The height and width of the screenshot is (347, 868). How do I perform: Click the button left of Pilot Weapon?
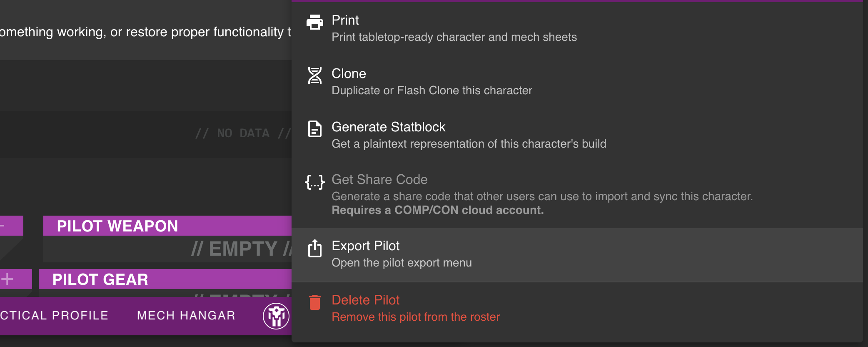[x=11, y=226]
